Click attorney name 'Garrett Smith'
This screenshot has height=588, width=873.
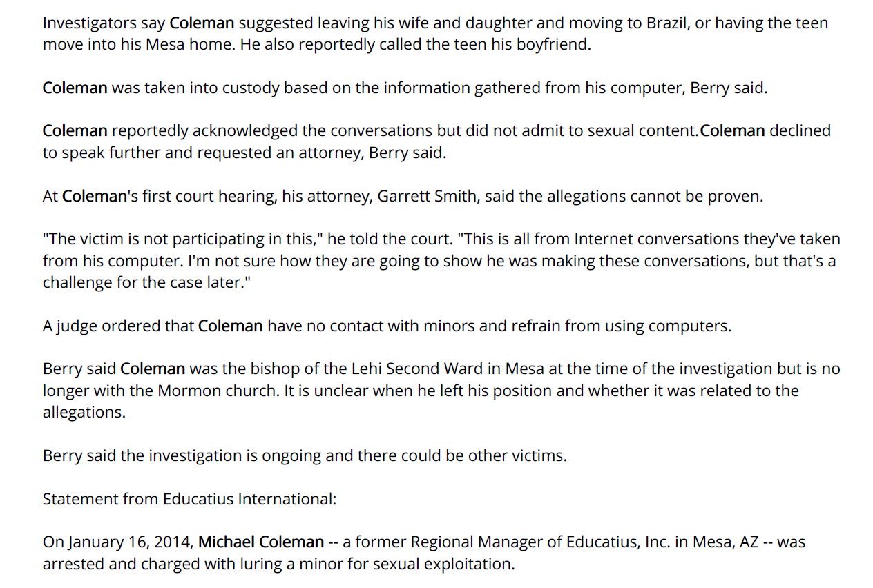(x=427, y=196)
